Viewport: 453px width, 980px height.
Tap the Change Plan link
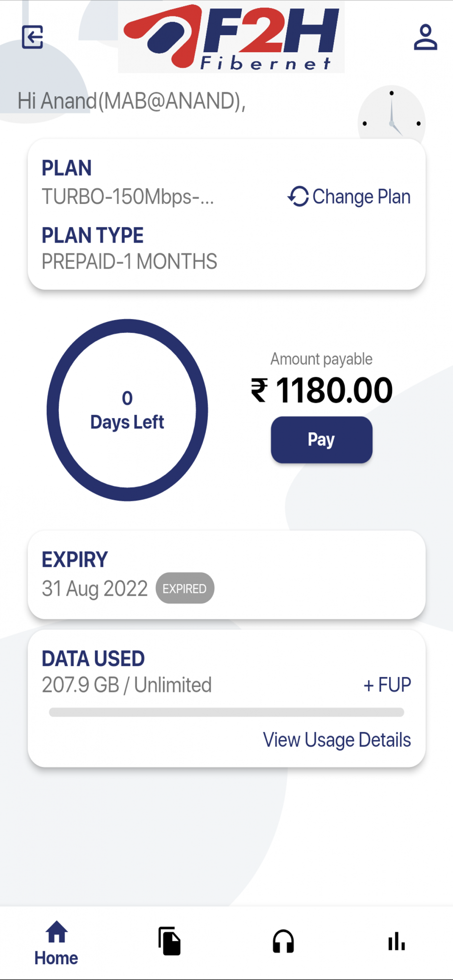(361, 196)
